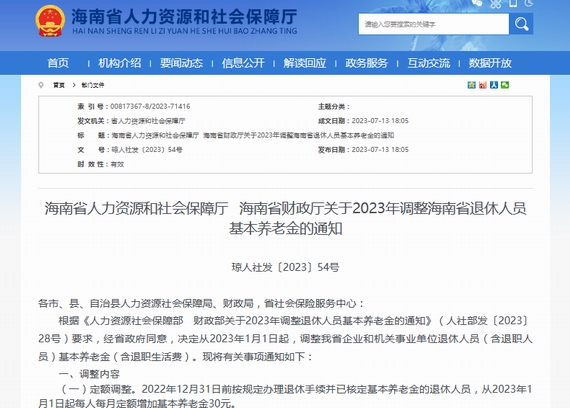Screen dimensions: 570x408
Task: Open the 信息公开 navigation menu
Action: 243,63
